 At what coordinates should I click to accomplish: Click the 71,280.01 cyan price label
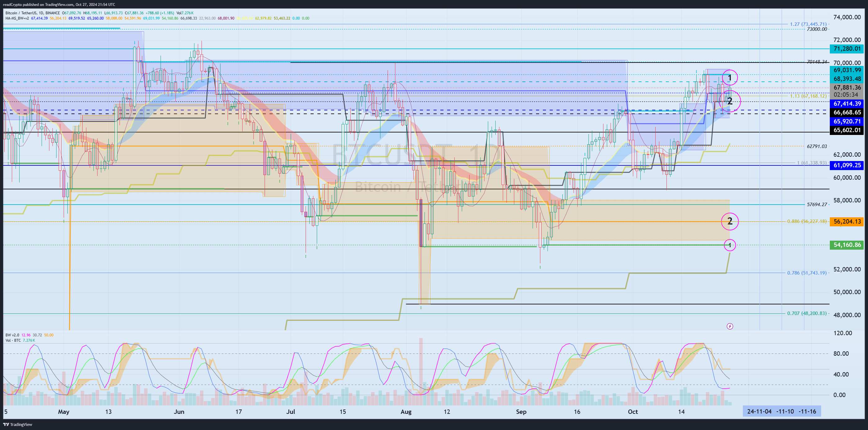coord(847,49)
